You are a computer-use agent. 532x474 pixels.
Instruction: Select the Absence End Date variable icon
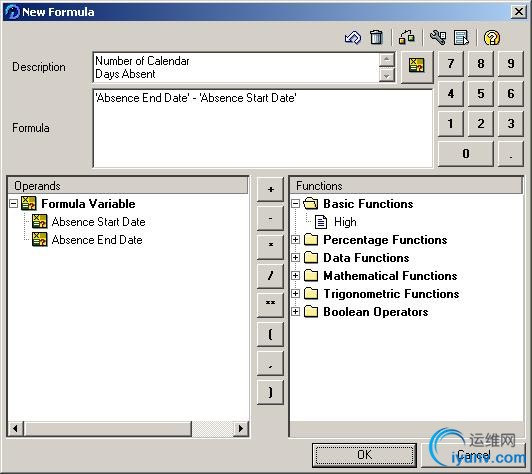tap(40, 240)
